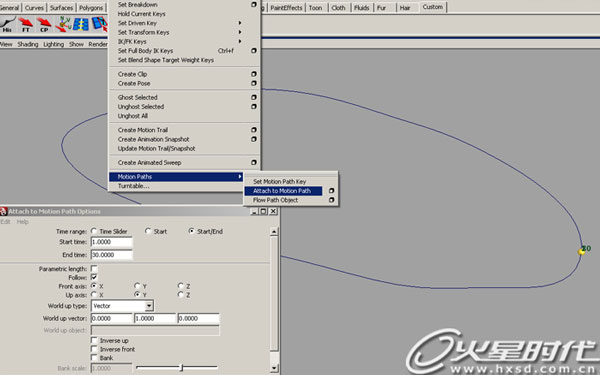
Task: Open Edit menu in options window
Action: (5, 222)
